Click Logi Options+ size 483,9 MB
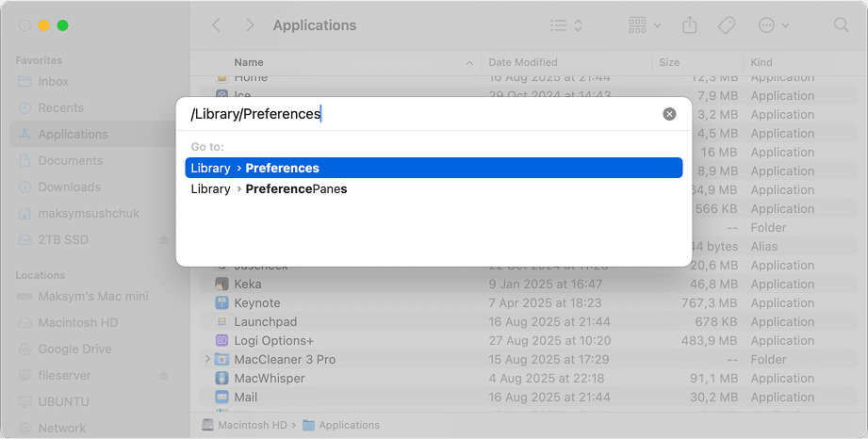 pyautogui.click(x=710, y=340)
